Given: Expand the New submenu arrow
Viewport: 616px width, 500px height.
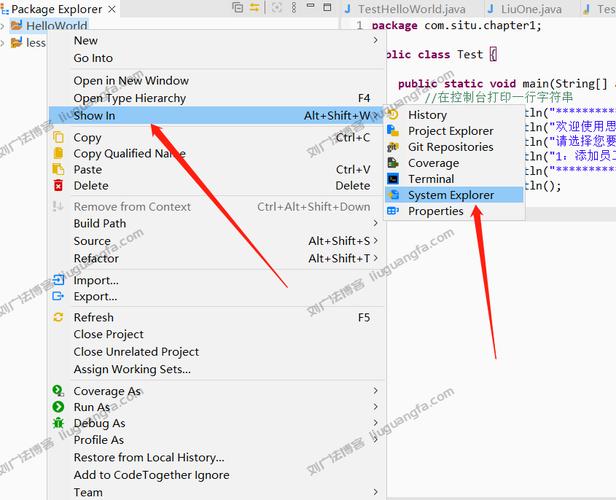Looking at the screenshot, I should (375, 41).
